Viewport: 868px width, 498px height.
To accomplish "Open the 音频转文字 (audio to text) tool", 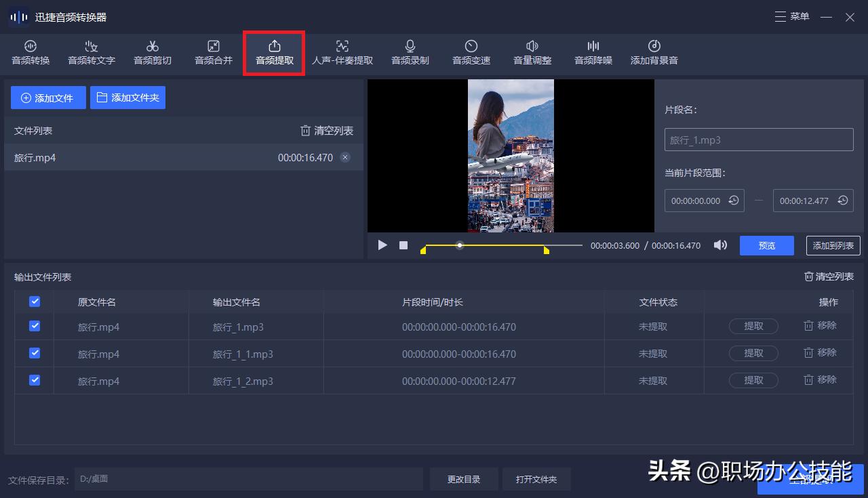I will click(x=91, y=53).
